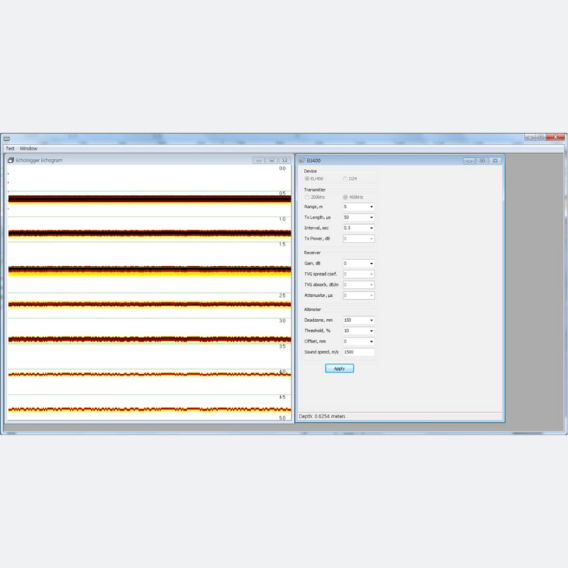Choose the 450kHz transmitter frequency
Viewport: 568px width, 568px height.
[345, 197]
